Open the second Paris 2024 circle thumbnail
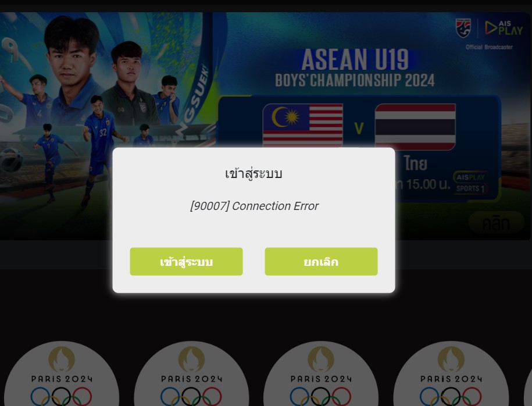The image size is (532, 406). click(191, 373)
